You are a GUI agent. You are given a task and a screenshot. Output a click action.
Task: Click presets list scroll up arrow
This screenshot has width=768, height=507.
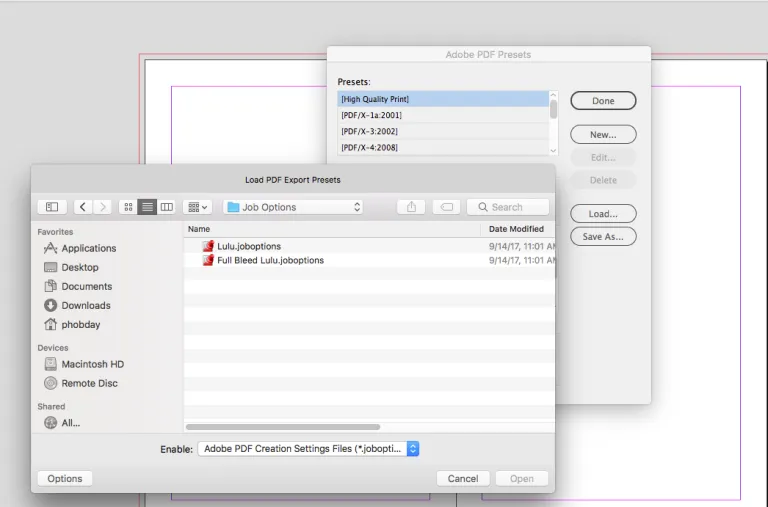[x=553, y=95]
